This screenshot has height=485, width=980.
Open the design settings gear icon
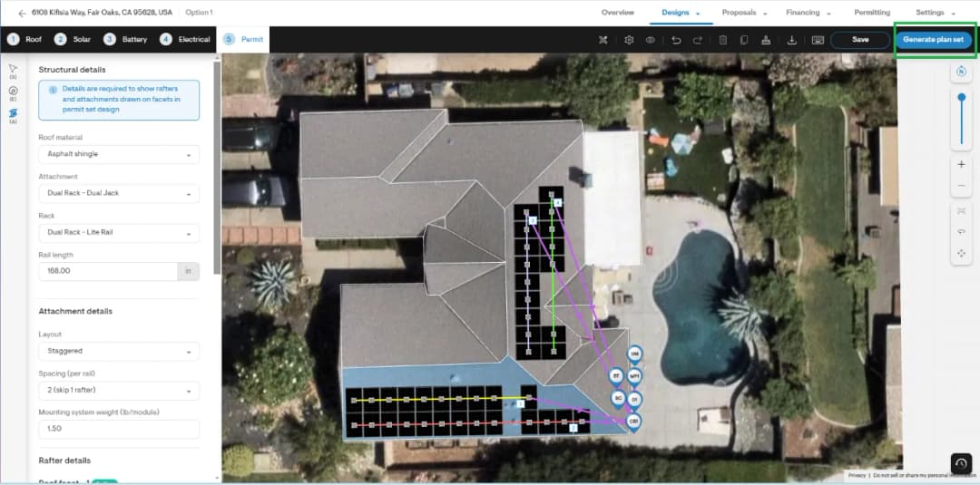point(629,40)
